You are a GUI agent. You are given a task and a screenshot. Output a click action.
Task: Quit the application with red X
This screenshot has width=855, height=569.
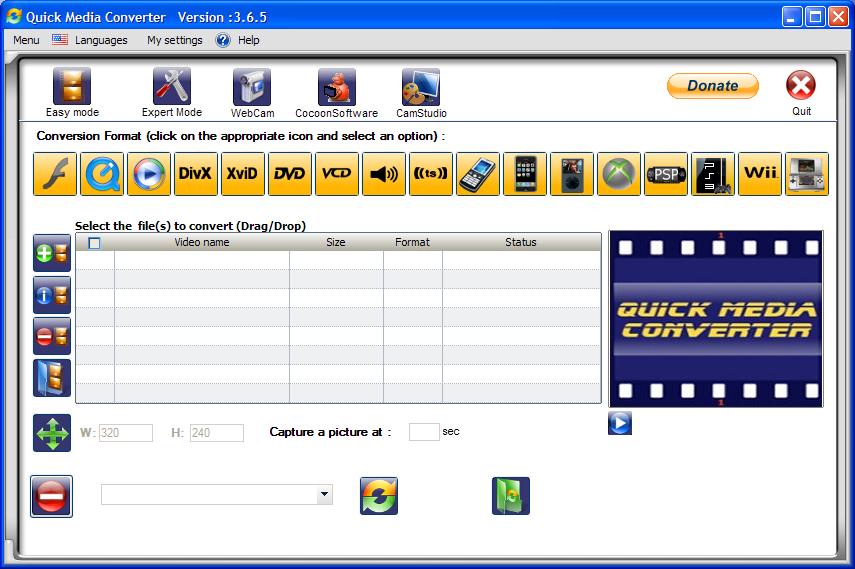click(801, 85)
